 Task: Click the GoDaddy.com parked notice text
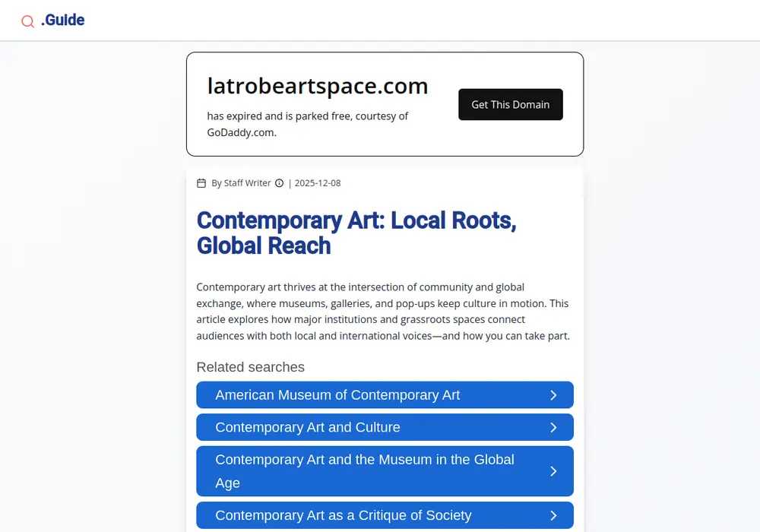point(308,124)
